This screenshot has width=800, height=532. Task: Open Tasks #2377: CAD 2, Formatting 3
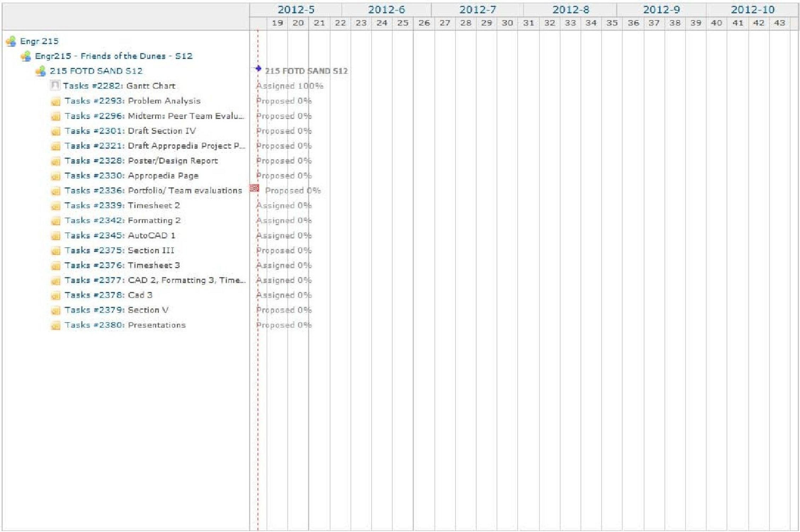point(155,280)
